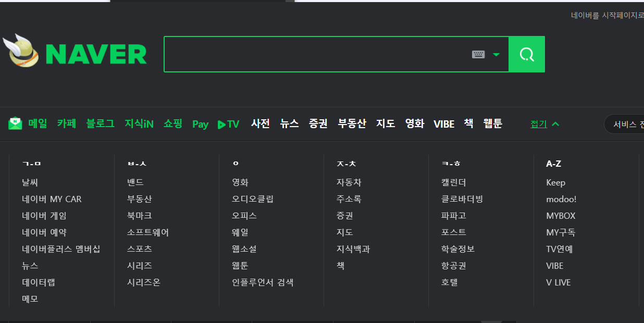This screenshot has width=644, height=323.
Task: Open Pay in the top menu
Action: pyautogui.click(x=200, y=124)
